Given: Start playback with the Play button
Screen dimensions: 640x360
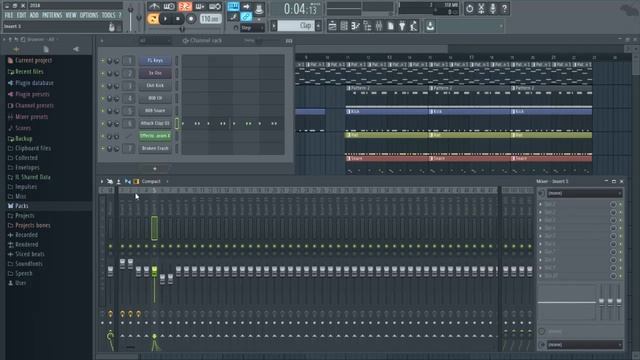Looking at the screenshot, I should [x=165, y=19].
